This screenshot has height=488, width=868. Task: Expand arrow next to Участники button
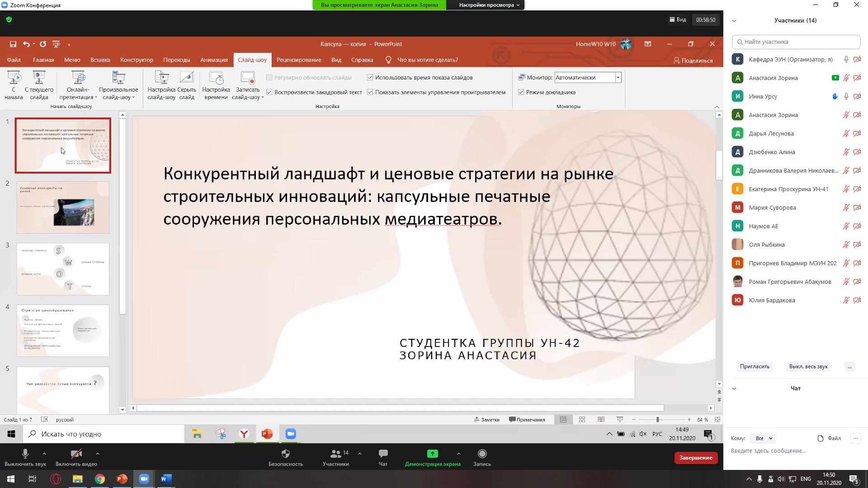click(360, 453)
